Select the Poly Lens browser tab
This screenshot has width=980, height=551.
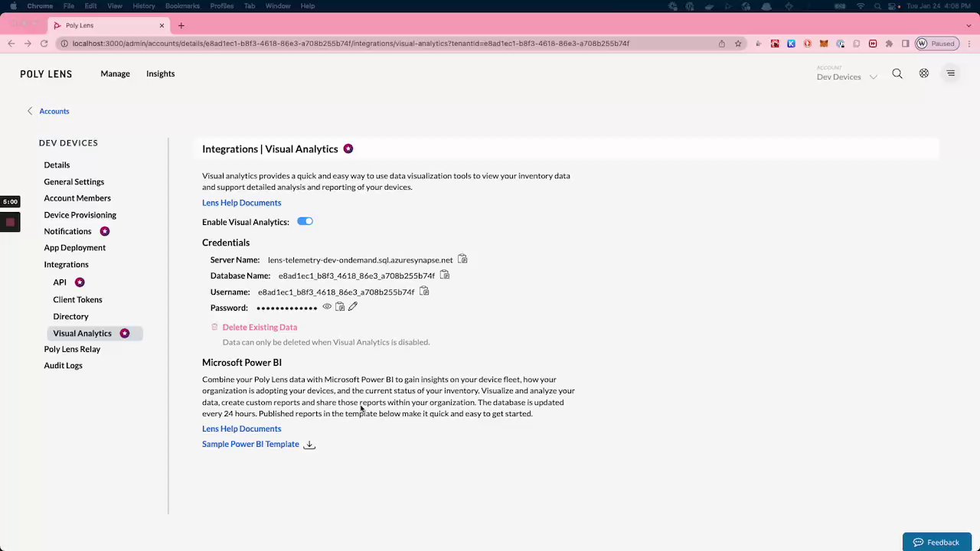coord(109,25)
